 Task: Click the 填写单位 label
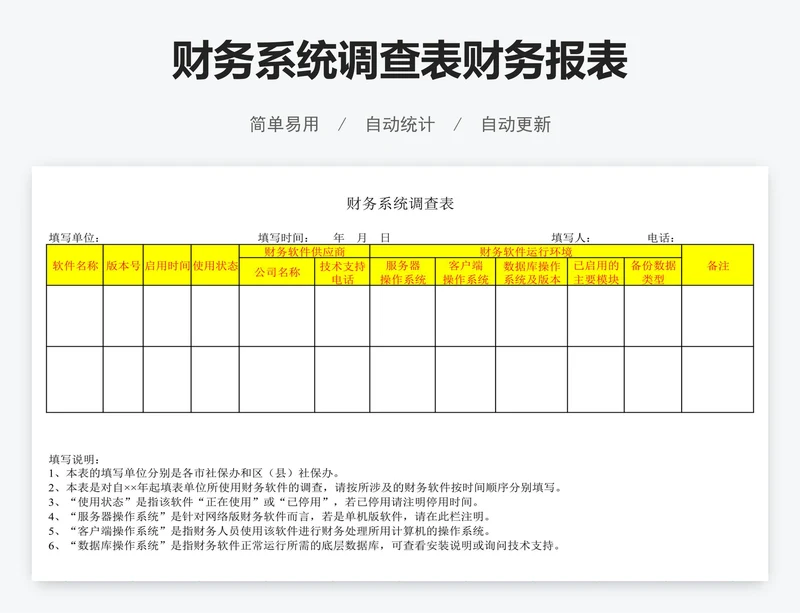74,238
